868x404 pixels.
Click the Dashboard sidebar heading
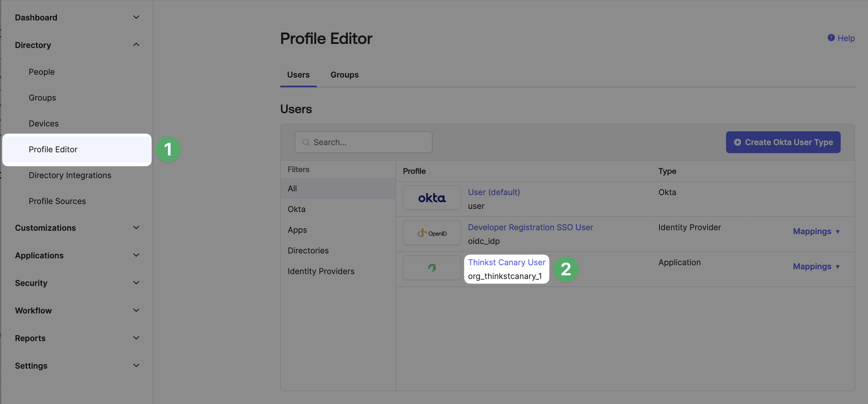click(36, 17)
